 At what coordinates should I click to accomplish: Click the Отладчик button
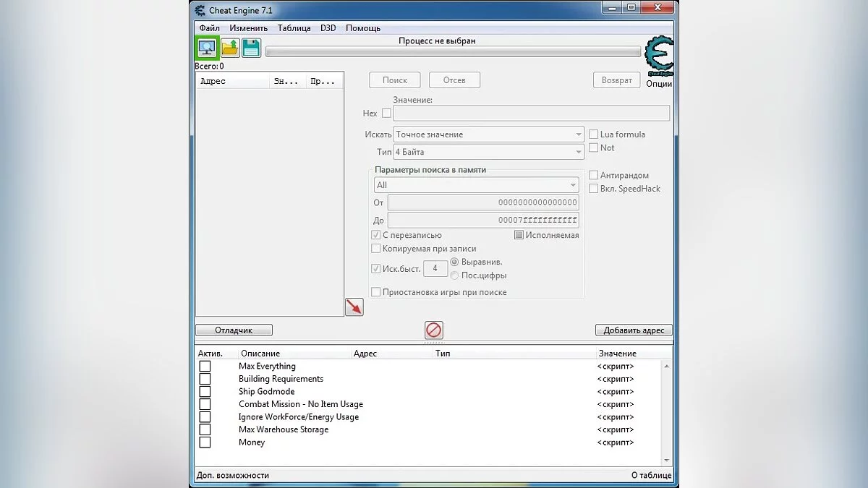point(234,330)
